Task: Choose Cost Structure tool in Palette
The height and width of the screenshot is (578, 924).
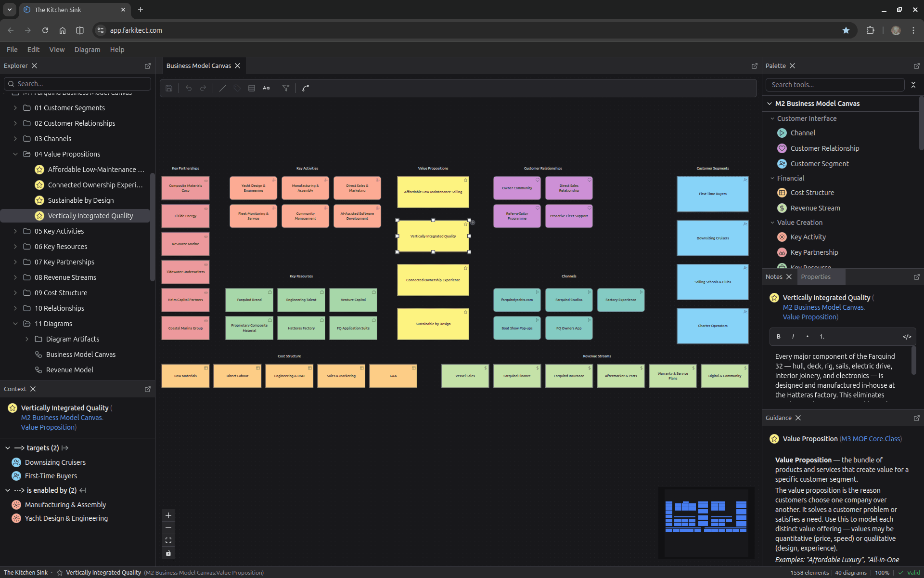Action: pos(812,193)
